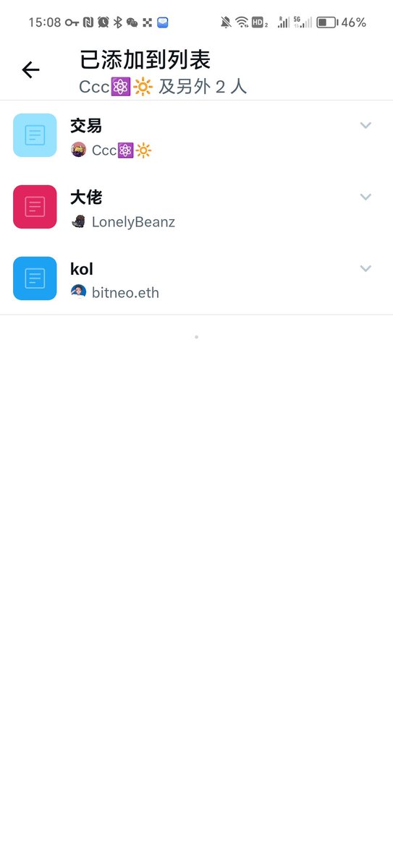
Task: Tap the 已添加到列表 header title
Action: [145, 59]
